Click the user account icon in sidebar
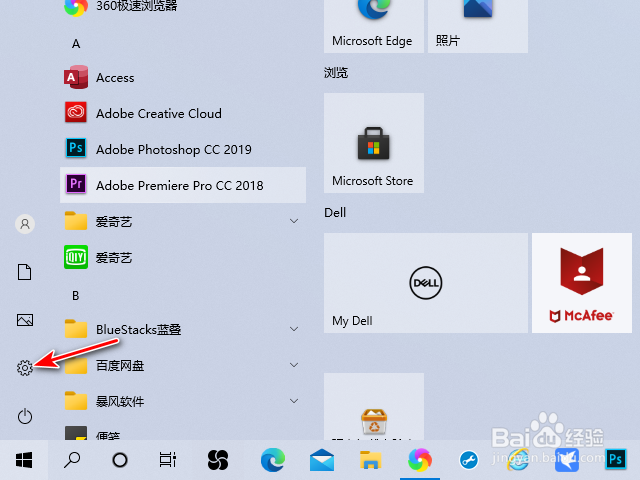 pyautogui.click(x=25, y=224)
